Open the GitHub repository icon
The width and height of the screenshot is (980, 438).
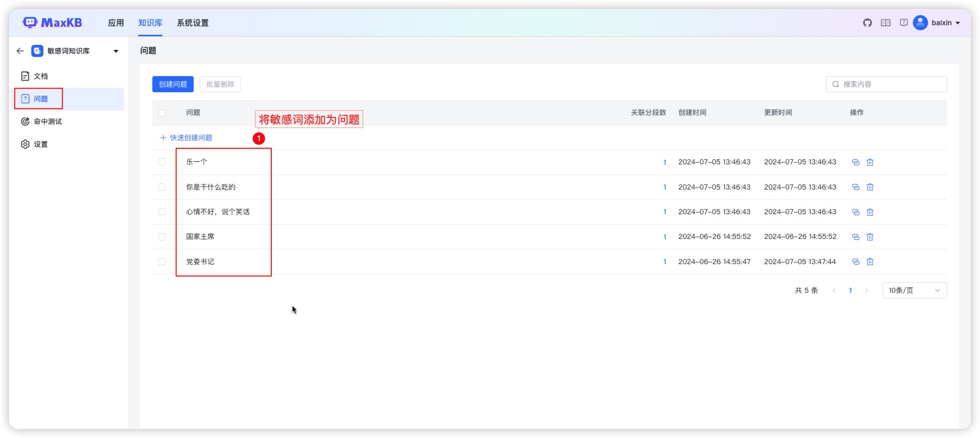tap(868, 23)
